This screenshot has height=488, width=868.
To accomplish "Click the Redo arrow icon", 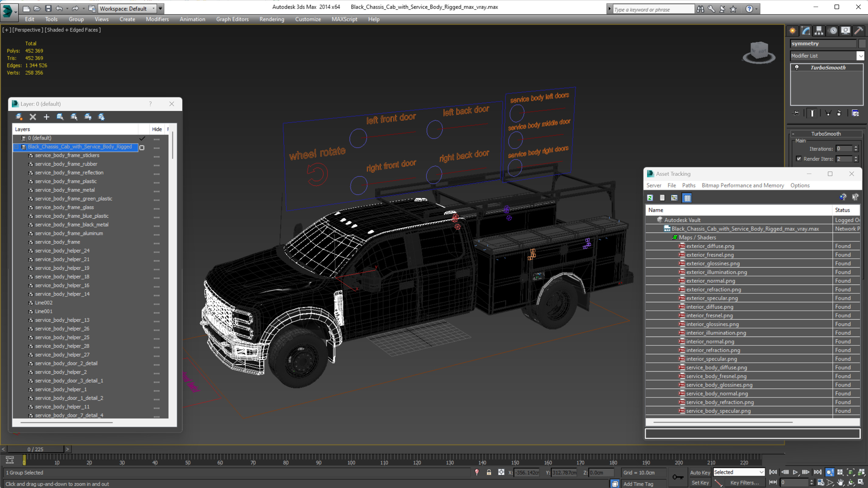I will coord(75,9).
